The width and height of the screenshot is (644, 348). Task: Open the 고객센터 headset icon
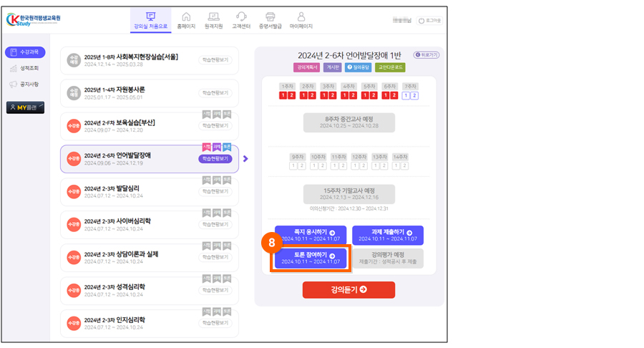(x=242, y=16)
